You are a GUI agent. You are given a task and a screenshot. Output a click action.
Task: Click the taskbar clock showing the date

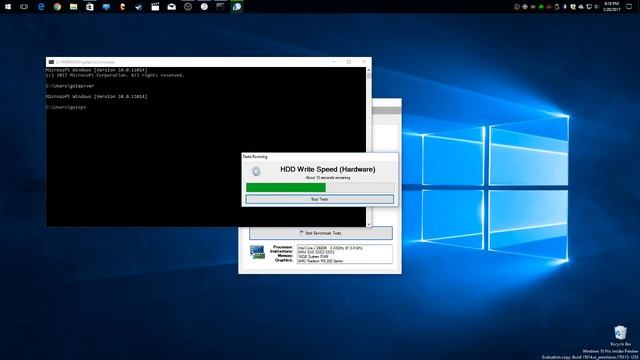tap(611, 7)
